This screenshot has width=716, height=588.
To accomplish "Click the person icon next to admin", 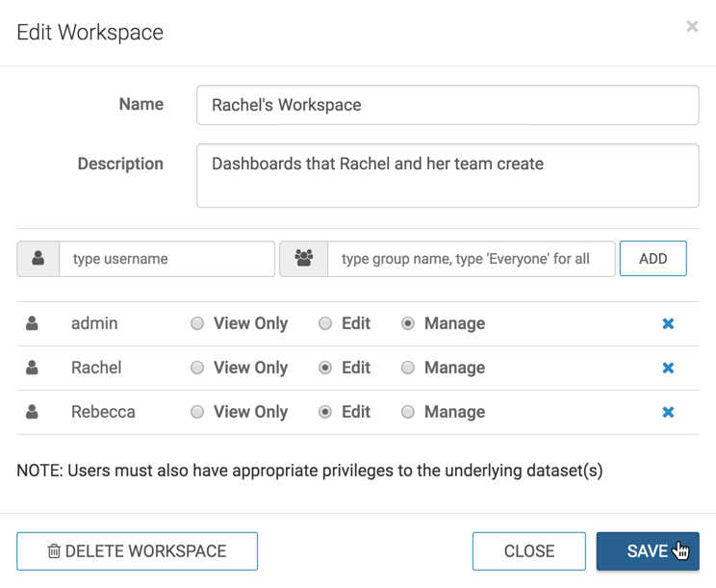I will (32, 324).
